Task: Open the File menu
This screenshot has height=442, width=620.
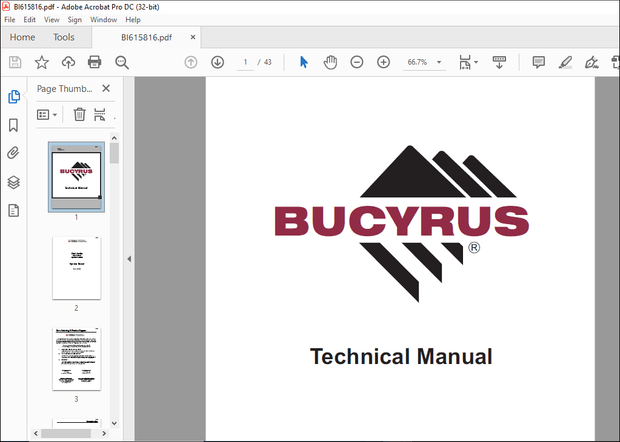Action: 10,20
